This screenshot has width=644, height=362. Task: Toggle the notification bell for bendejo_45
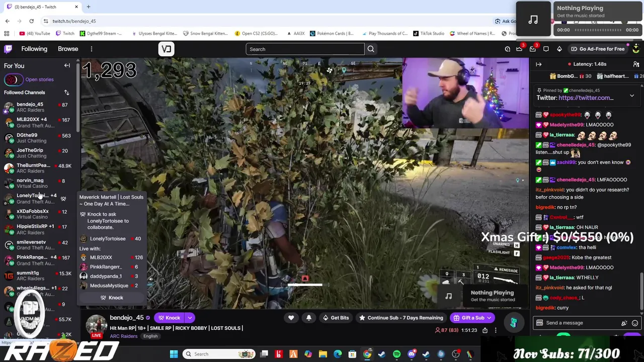click(309, 318)
